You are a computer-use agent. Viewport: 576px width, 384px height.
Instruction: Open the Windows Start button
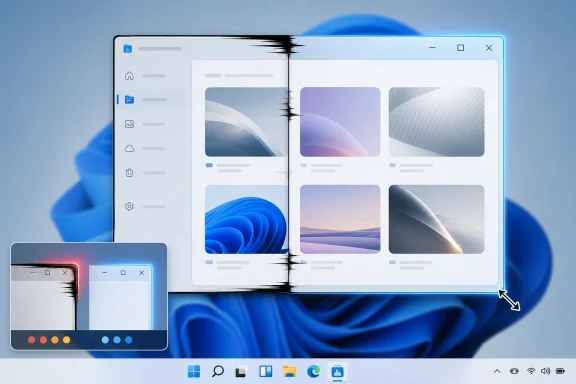[194, 372]
